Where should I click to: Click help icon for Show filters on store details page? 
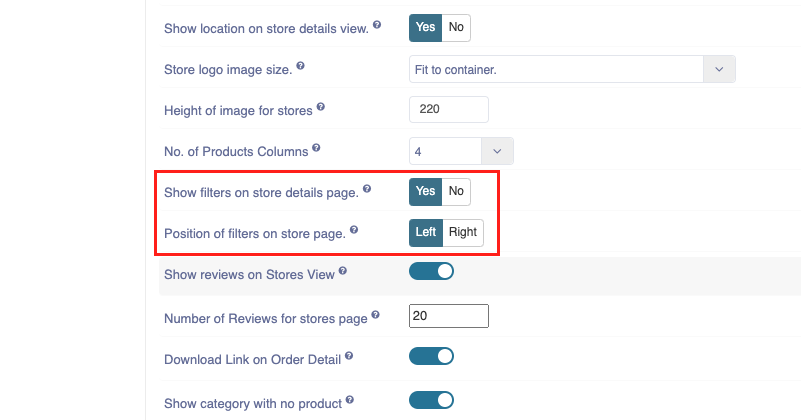click(367, 189)
